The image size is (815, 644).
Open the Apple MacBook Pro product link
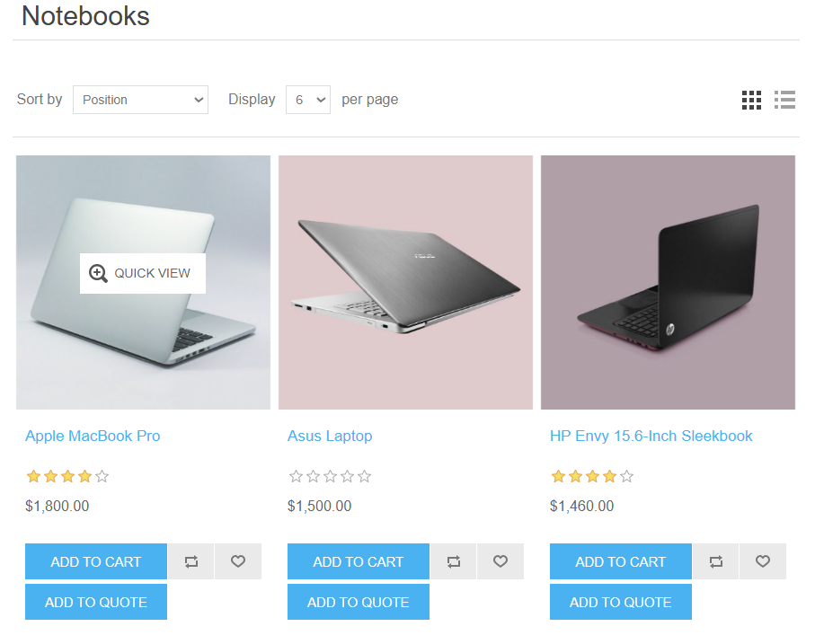click(93, 436)
